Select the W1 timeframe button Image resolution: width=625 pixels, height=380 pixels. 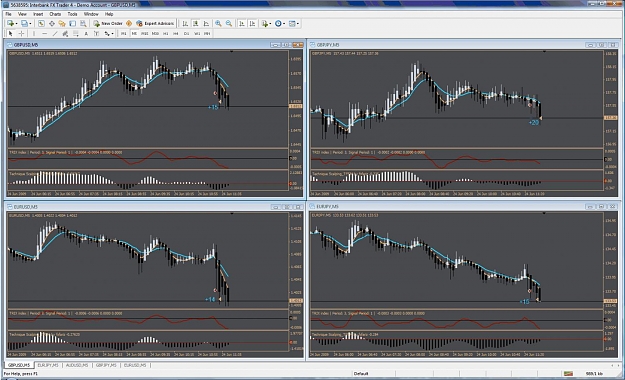click(x=197, y=33)
